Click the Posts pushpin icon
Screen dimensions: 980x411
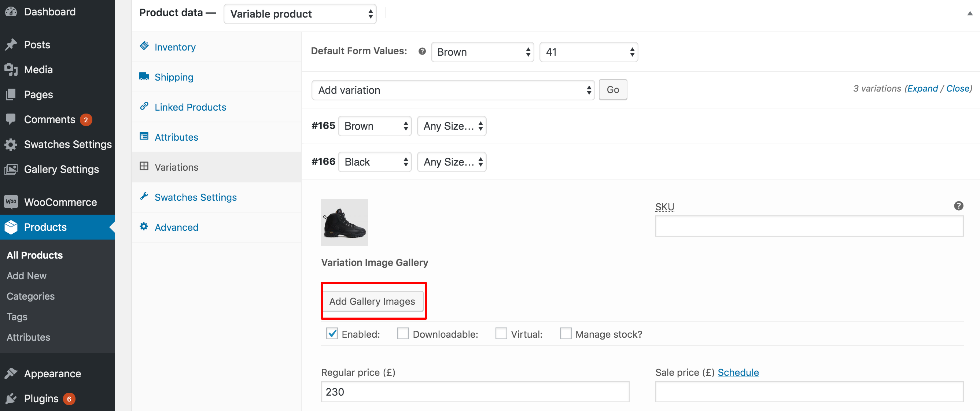pyautogui.click(x=11, y=44)
